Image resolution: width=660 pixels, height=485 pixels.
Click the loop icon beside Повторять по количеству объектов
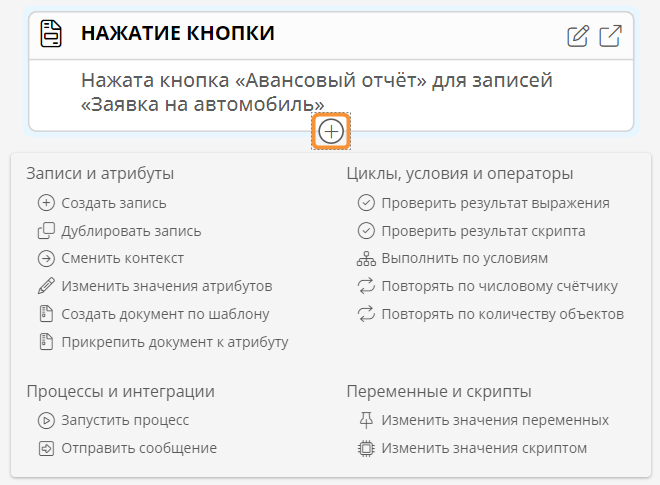[x=366, y=314]
